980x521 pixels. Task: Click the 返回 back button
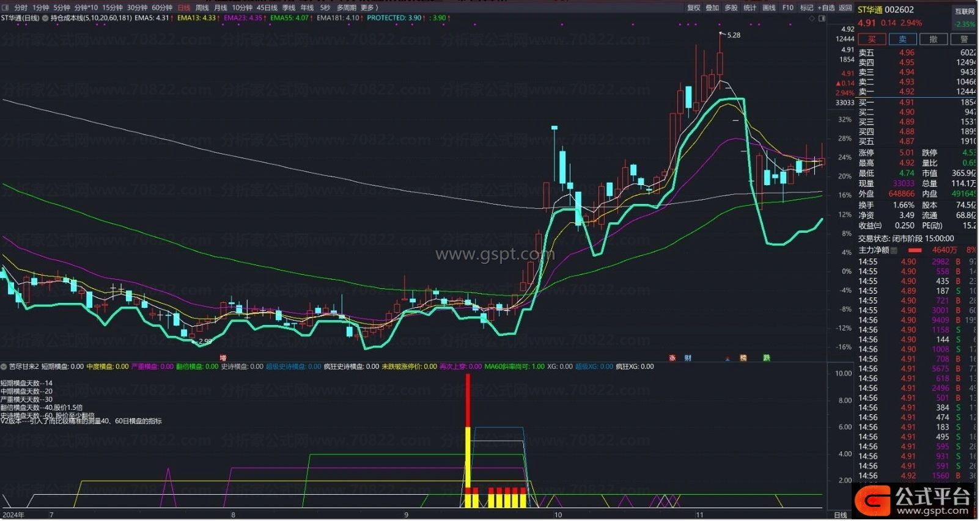click(846, 8)
